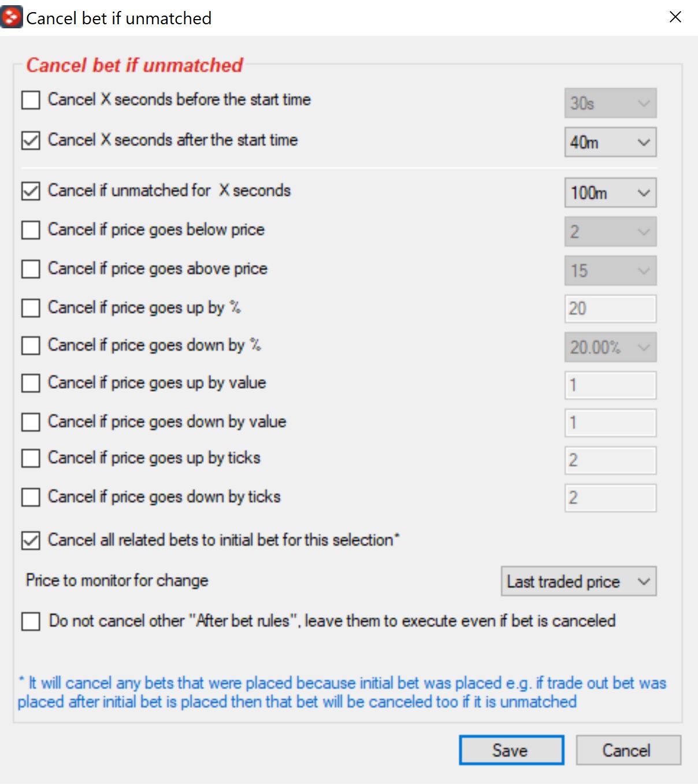
Task: Open the 40m after start time dropdown
Action: (610, 142)
